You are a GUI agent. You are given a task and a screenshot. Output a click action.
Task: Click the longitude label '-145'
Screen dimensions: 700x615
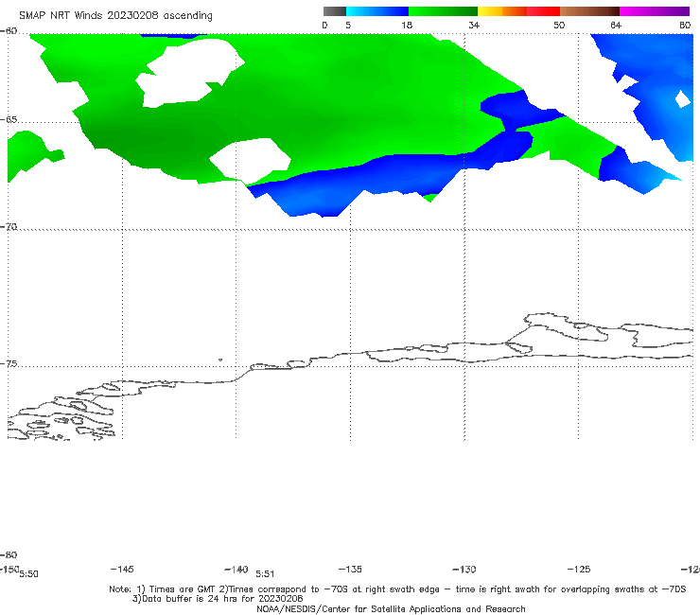pos(122,569)
